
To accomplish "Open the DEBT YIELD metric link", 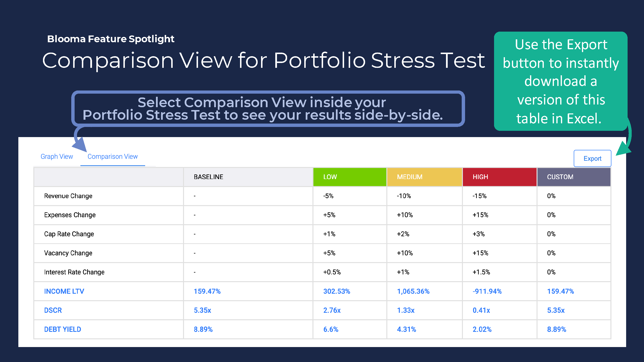I will click(x=63, y=329).
